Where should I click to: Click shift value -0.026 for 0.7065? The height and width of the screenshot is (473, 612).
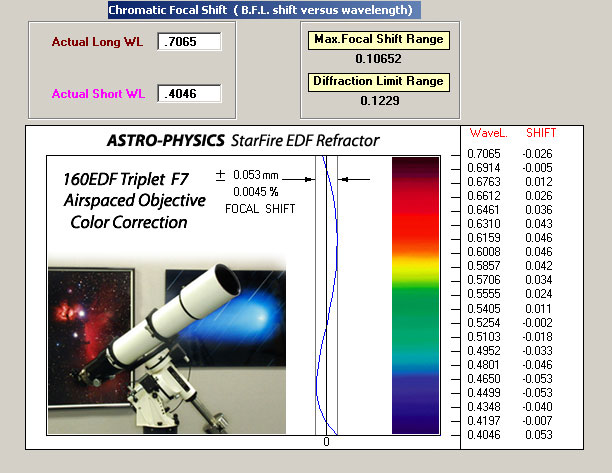point(538,154)
